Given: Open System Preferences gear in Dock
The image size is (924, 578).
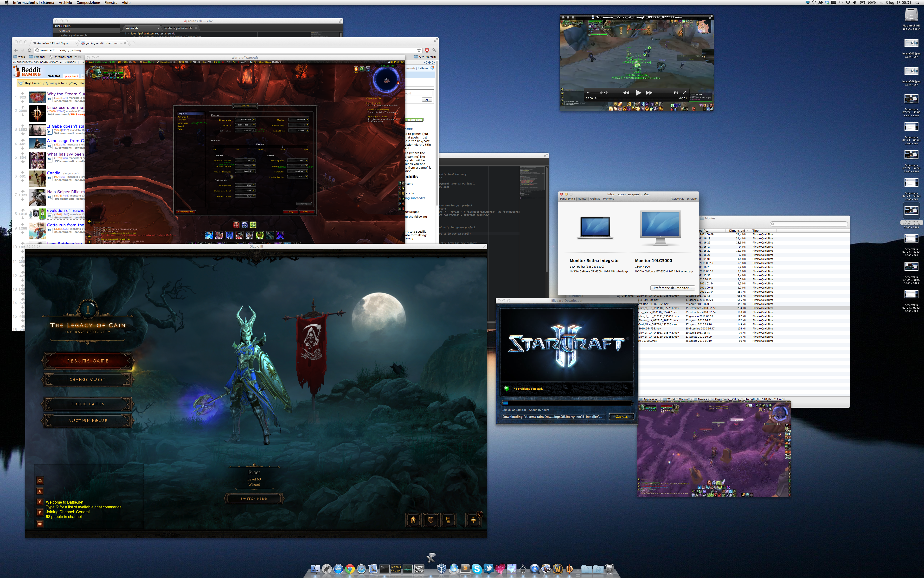Looking at the screenshot, I should 419,569.
